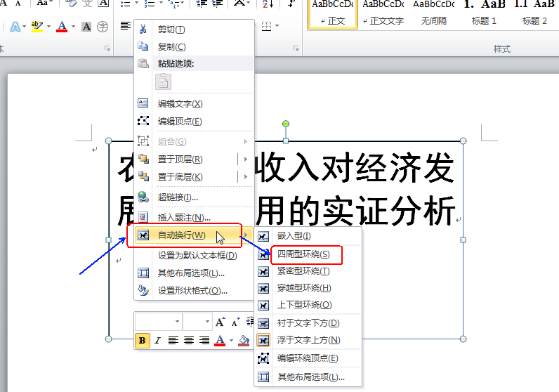Select 紧密型环绕 wrap option
The height and width of the screenshot is (392, 559).
click(x=303, y=271)
